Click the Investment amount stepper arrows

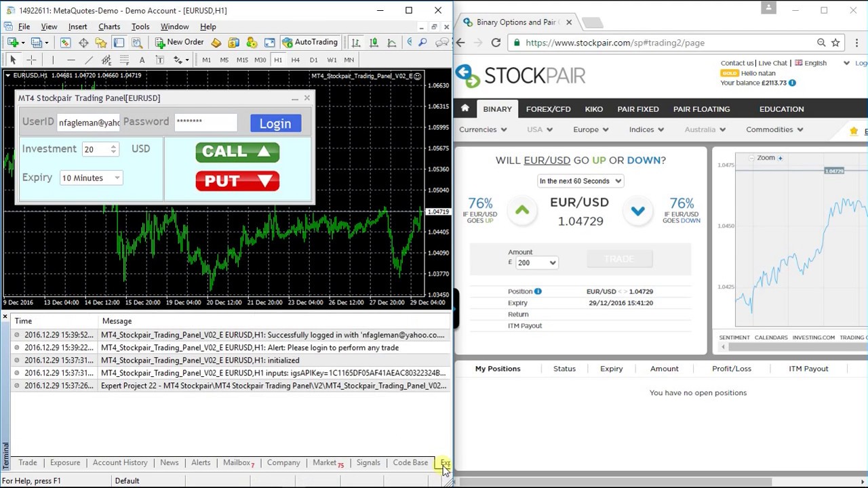[x=113, y=149]
